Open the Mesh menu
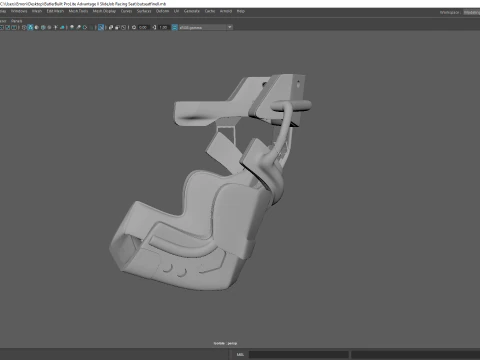Image resolution: width=480 pixels, height=360 pixels. pos(37,11)
